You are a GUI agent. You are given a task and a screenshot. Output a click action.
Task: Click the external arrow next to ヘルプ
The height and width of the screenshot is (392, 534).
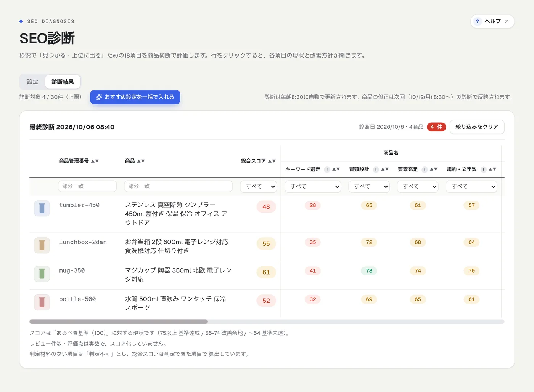[x=507, y=21]
